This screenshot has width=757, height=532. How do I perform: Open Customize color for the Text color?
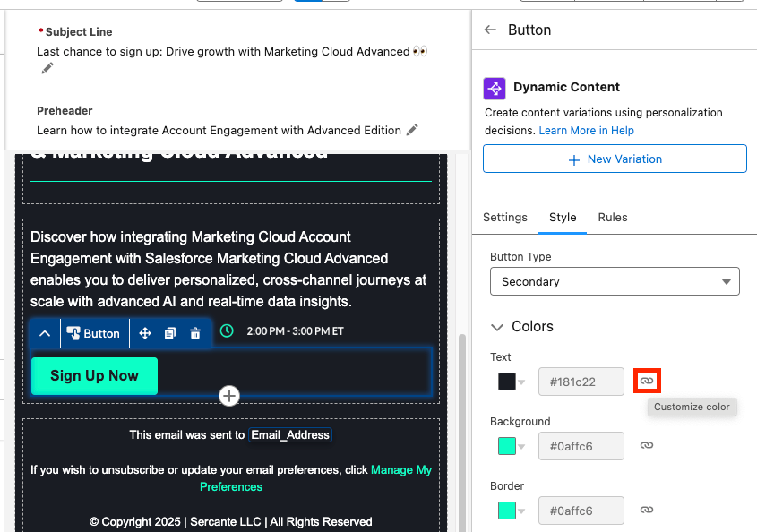point(647,381)
